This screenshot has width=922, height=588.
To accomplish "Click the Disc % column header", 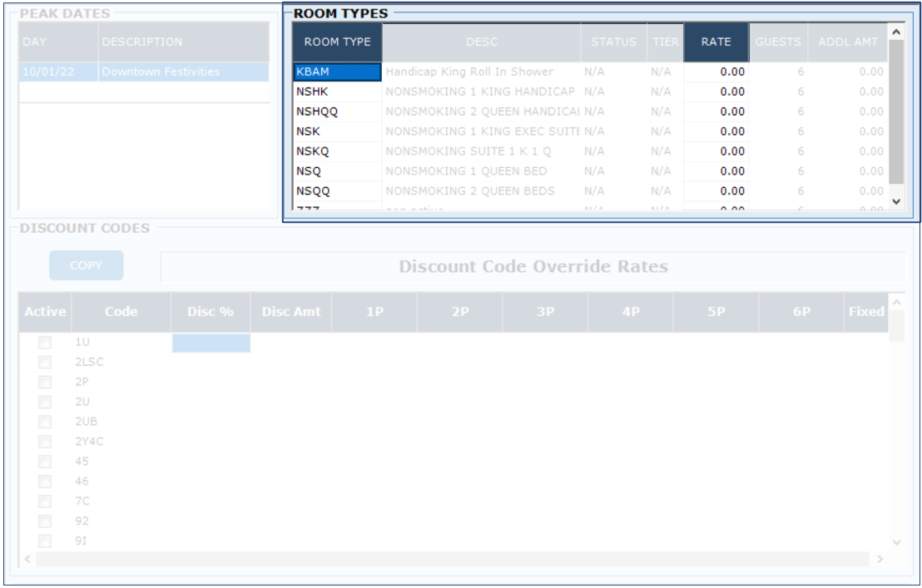I will [x=211, y=312].
